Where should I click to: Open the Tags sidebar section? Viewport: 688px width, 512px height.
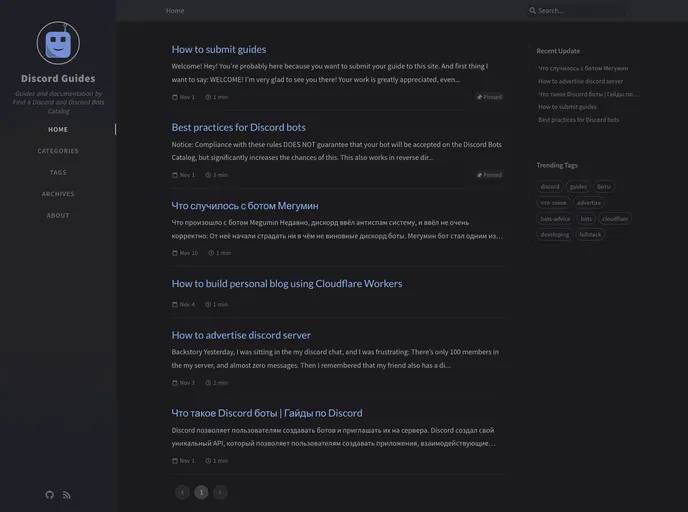[58, 172]
